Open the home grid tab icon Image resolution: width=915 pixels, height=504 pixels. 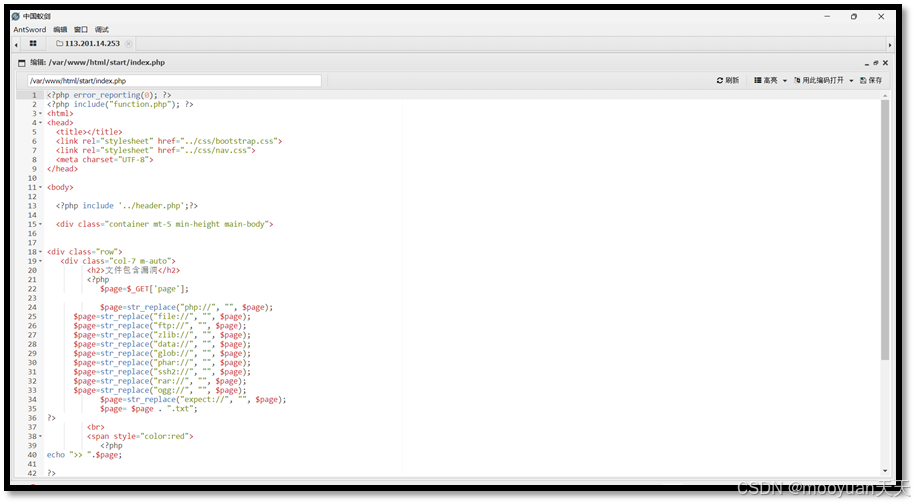(33, 44)
